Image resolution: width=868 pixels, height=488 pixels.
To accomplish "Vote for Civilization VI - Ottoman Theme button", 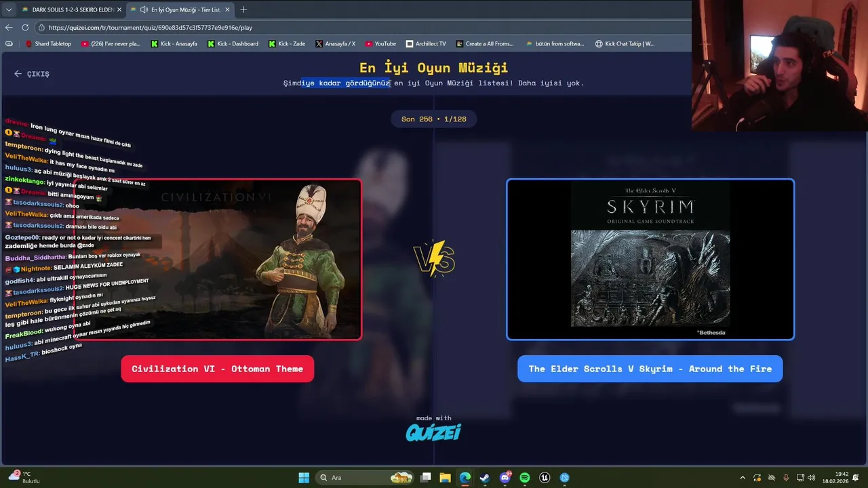I will coord(218,369).
